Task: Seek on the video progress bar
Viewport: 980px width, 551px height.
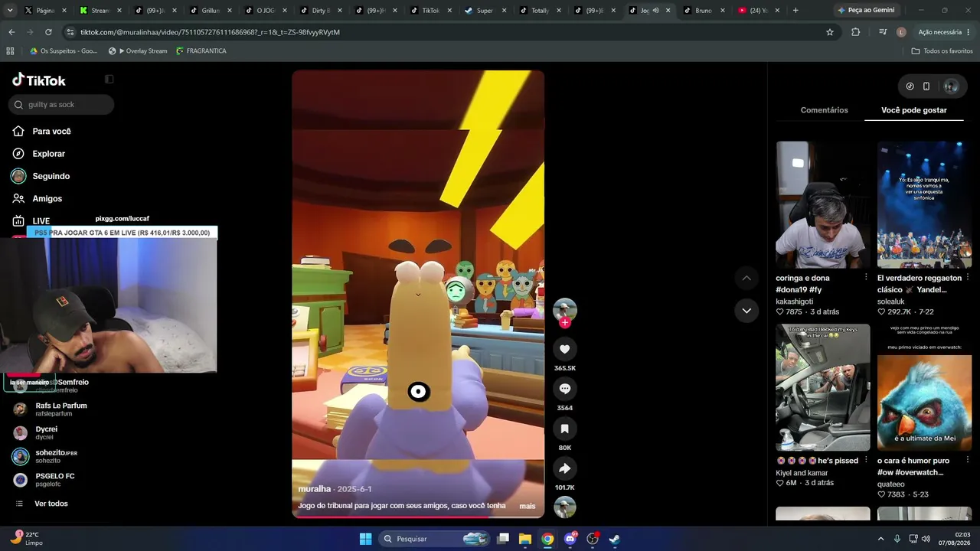Action: click(418, 517)
